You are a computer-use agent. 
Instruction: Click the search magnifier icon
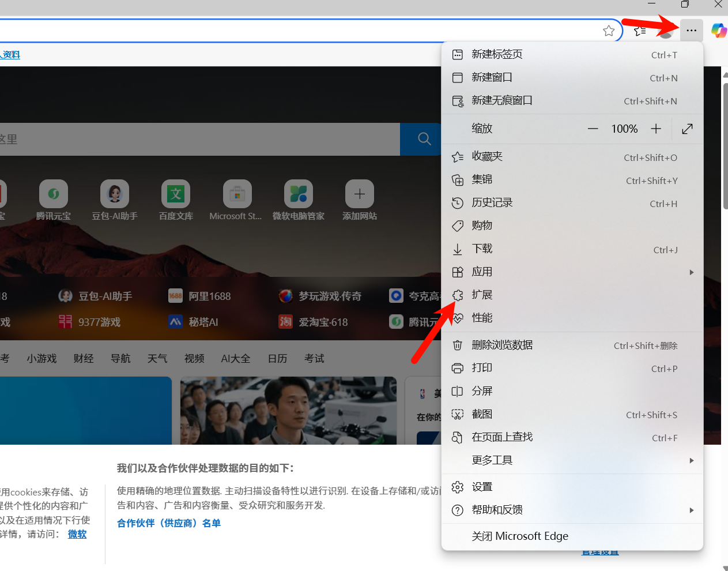424,139
